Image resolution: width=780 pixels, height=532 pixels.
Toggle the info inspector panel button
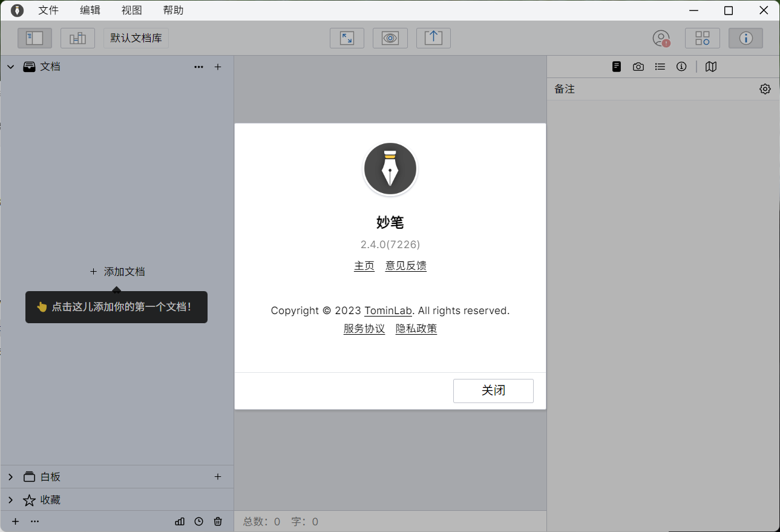pos(746,38)
